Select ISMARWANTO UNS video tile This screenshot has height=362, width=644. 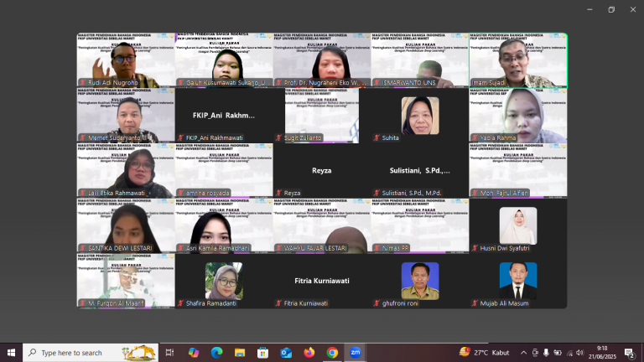[420, 60]
